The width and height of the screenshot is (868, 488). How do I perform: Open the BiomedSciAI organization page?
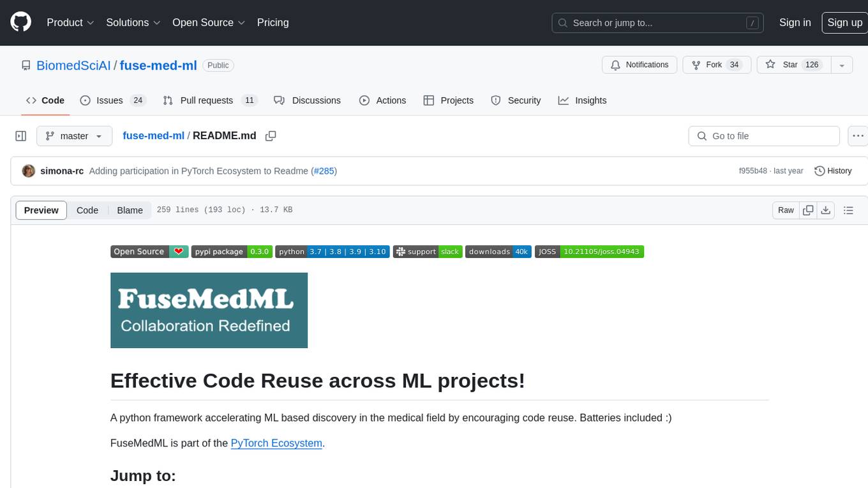pyautogui.click(x=73, y=65)
